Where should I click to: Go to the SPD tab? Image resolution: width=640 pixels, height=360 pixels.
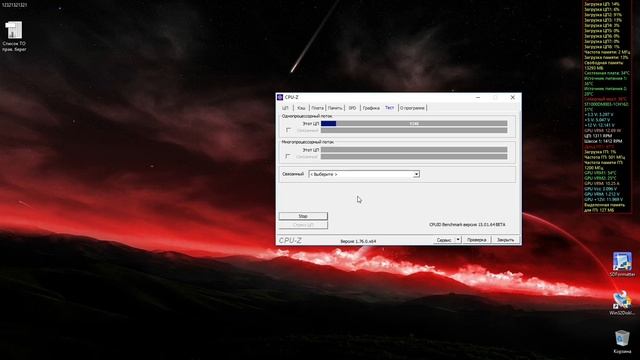tap(352, 108)
